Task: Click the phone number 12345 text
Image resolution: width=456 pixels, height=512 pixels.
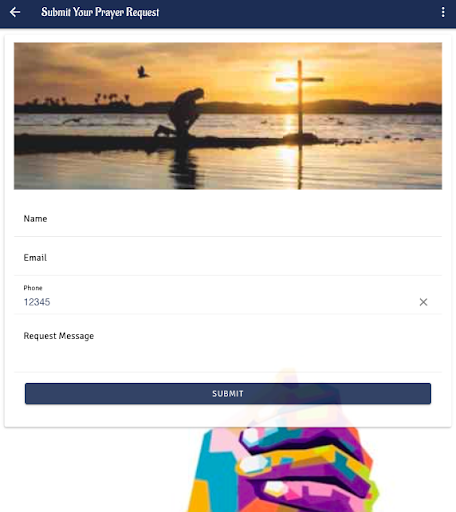Action: [37, 302]
